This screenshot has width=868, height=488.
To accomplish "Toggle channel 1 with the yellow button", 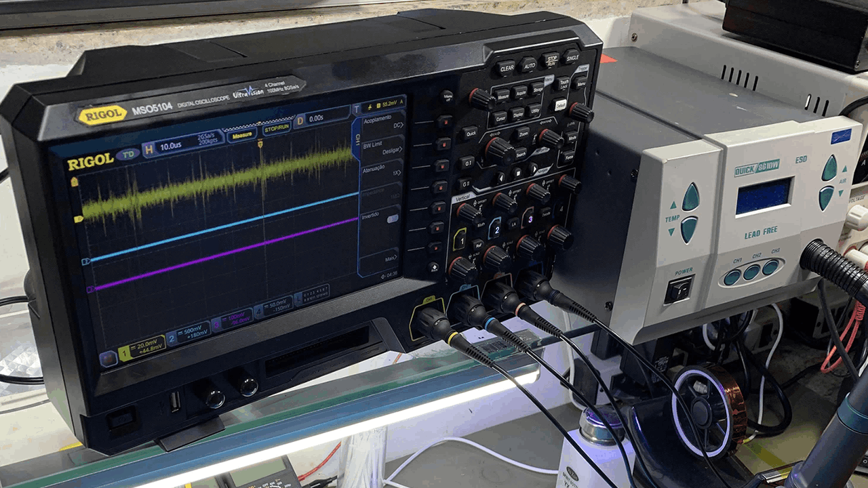I will [x=460, y=239].
